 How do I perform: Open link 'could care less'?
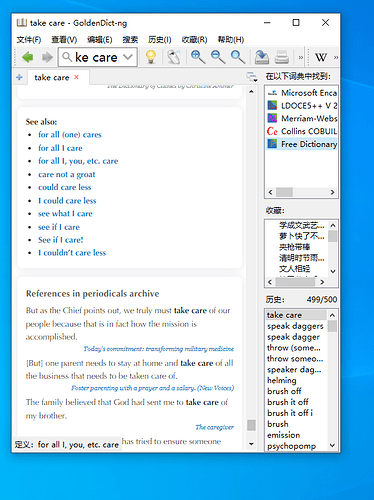pos(64,187)
